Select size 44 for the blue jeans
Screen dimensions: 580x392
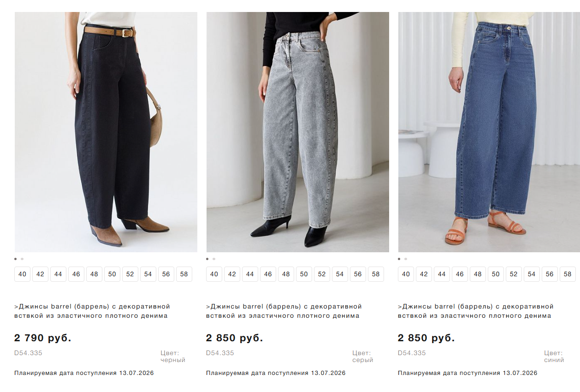tap(442, 274)
